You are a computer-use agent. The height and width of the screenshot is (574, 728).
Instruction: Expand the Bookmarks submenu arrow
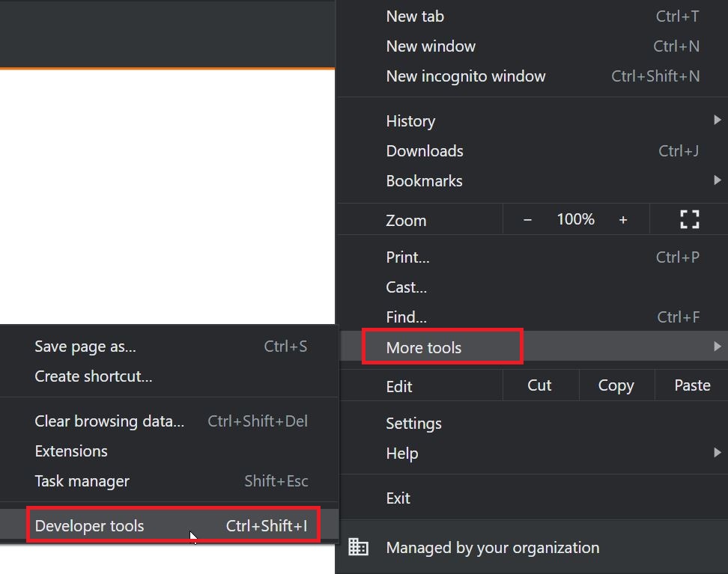[718, 180]
